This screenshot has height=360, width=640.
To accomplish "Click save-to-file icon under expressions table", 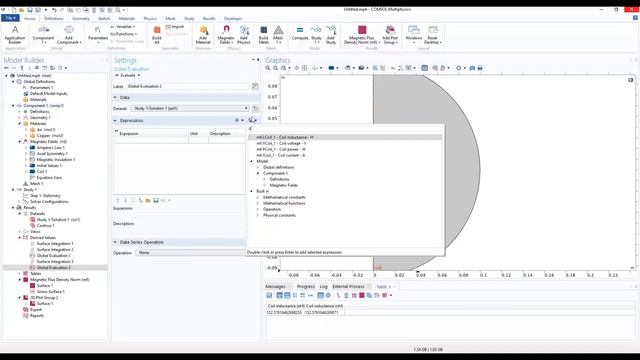I will [156, 200].
